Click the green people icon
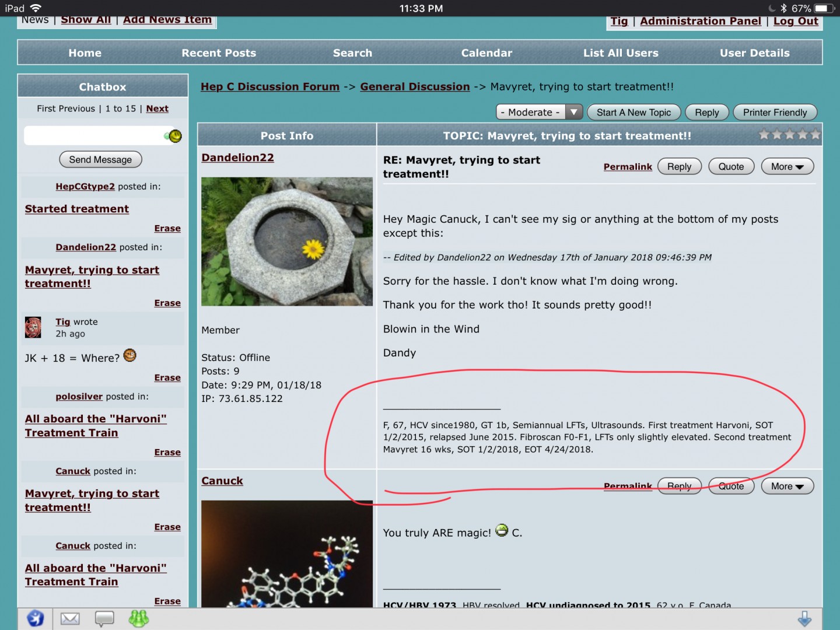Image resolution: width=840 pixels, height=630 pixels. click(x=139, y=618)
